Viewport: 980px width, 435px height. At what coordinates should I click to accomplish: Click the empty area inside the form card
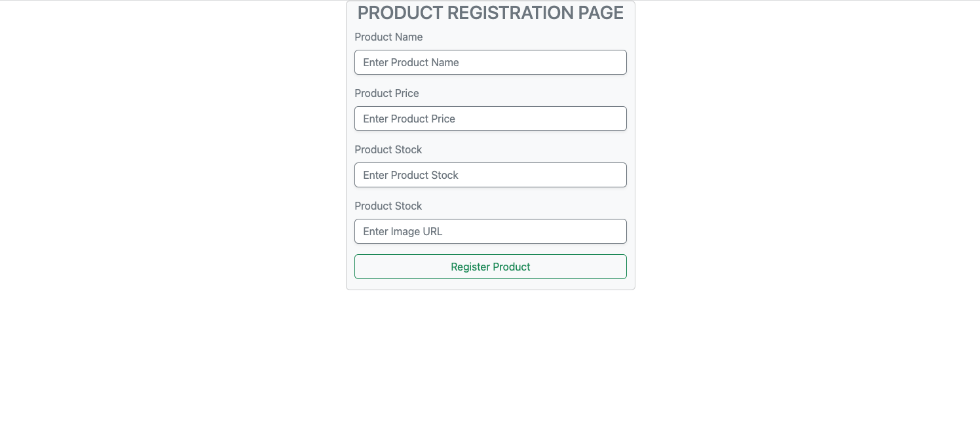pyautogui.click(x=490, y=284)
